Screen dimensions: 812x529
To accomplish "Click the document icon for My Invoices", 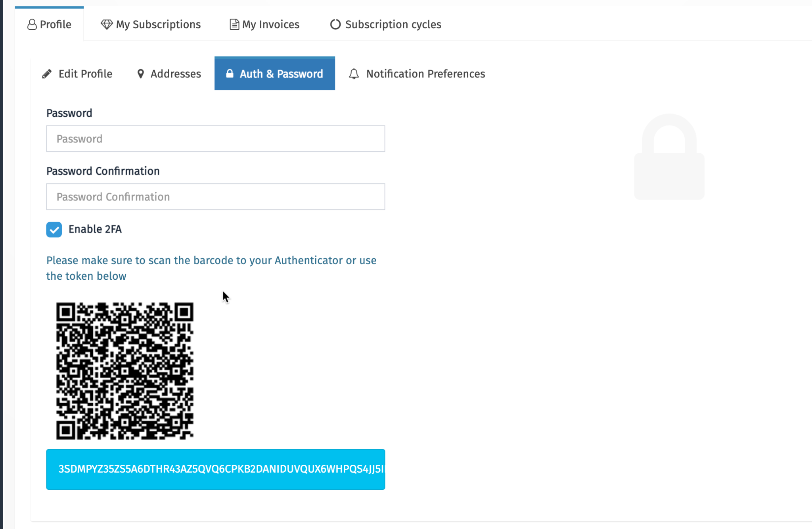I will pos(234,25).
